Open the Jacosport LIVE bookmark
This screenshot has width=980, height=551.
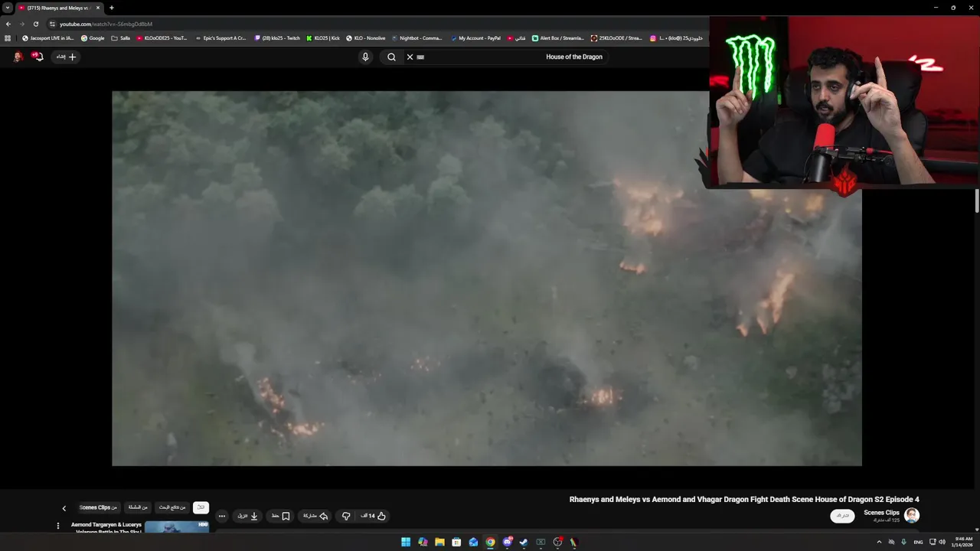(x=48, y=37)
